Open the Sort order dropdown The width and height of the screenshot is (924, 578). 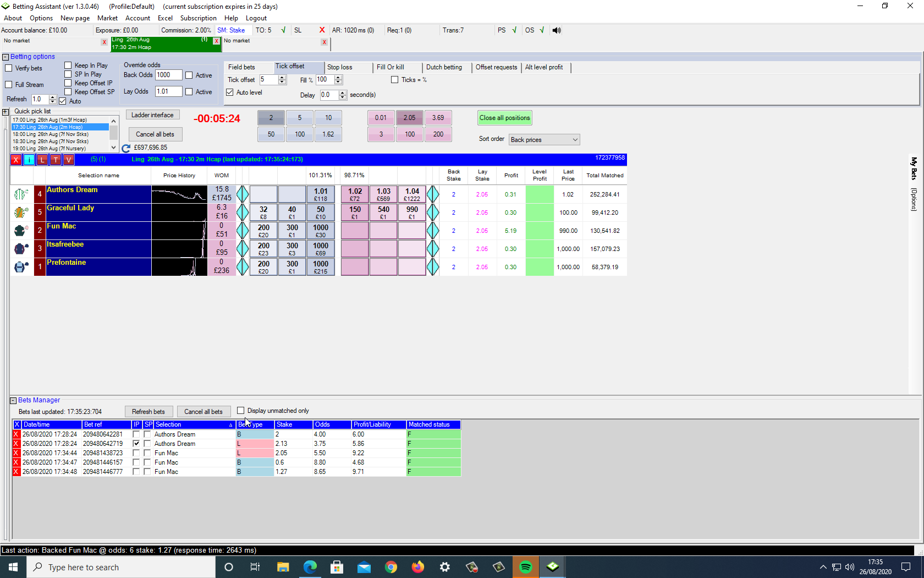(544, 140)
